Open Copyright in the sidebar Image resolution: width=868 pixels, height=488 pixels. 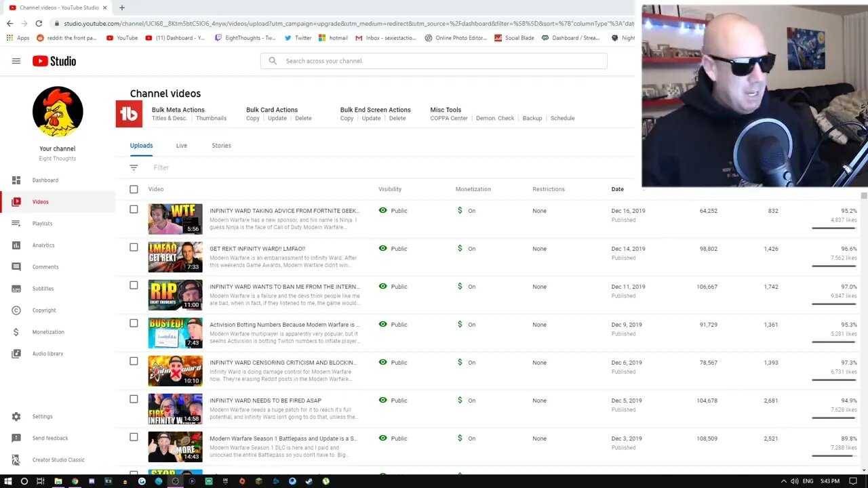58,310
